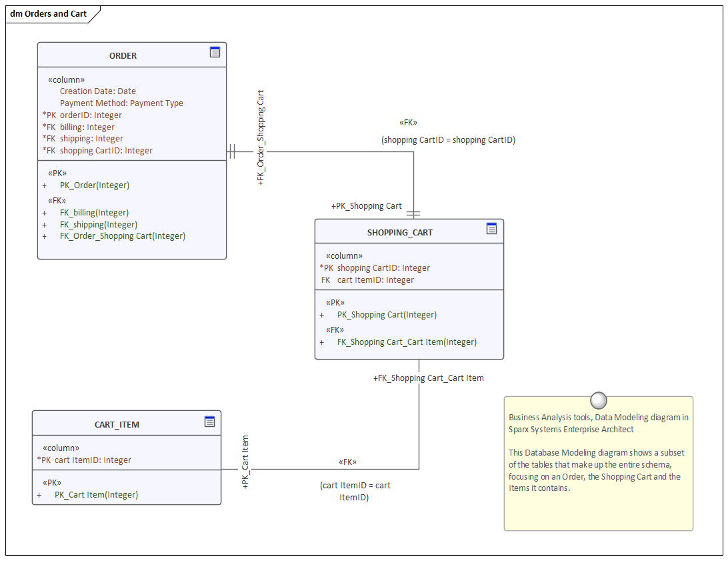Expand the FK_billing operation in ORDER
728x561 pixels.
click(x=44, y=212)
